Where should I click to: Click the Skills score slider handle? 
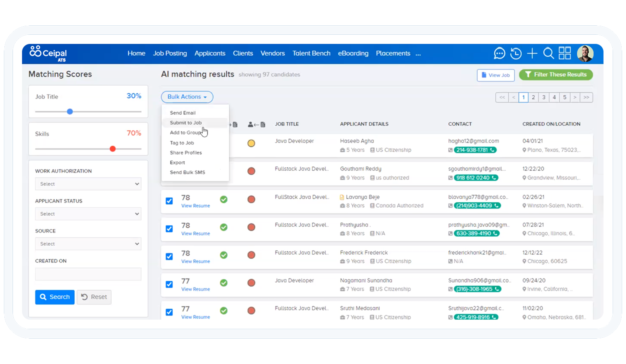113,149
